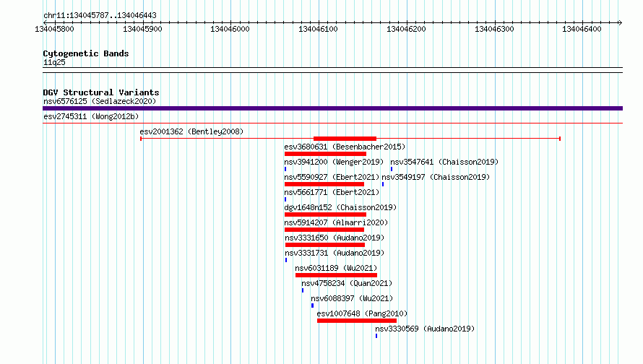Screen dimensions: 643x364
Task: Click the blue marker under nsv3549197
Action: 383,184
